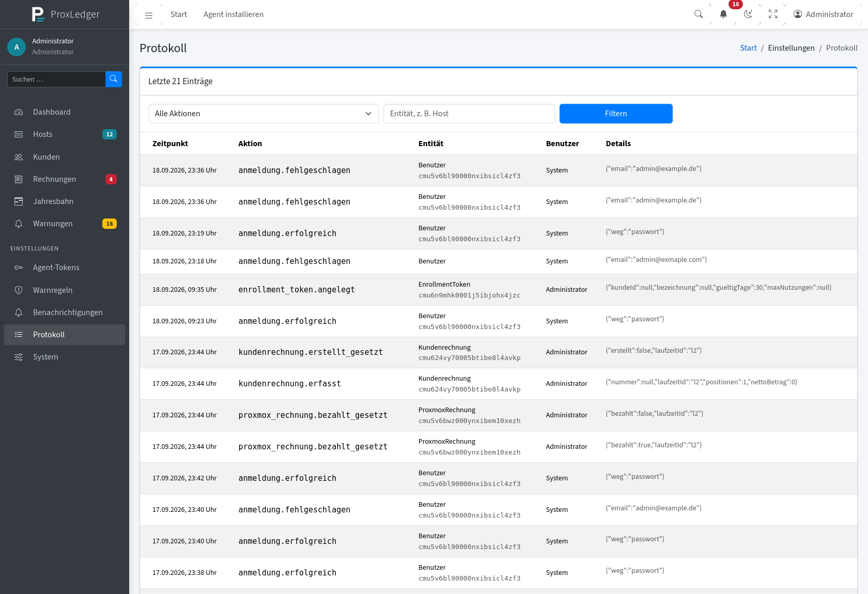Image resolution: width=868 pixels, height=594 pixels.
Task: Click the Filtern button
Action: pos(616,114)
